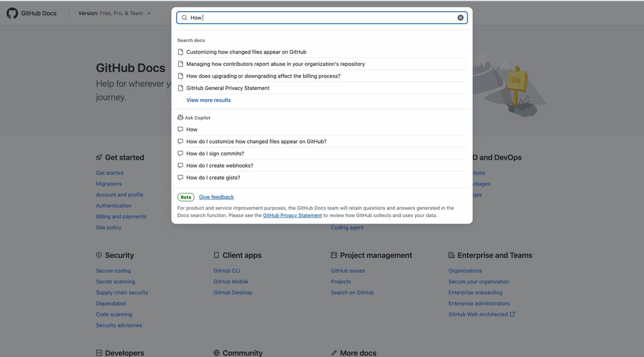
Task: Open GitHub Well-Architected link
Action: (478, 314)
